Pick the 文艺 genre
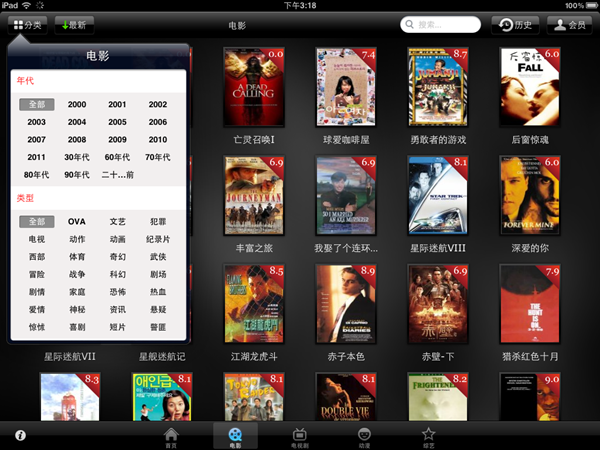 (x=117, y=222)
